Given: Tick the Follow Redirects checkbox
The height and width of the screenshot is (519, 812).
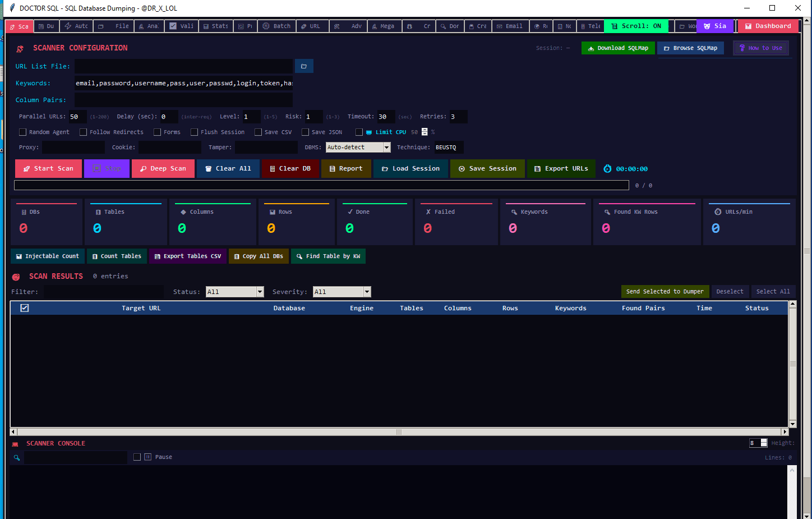Looking at the screenshot, I should pos(84,132).
